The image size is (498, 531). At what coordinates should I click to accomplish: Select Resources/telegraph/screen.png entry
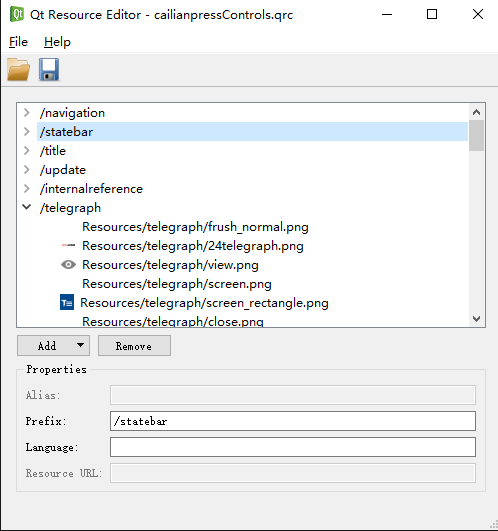tap(177, 283)
